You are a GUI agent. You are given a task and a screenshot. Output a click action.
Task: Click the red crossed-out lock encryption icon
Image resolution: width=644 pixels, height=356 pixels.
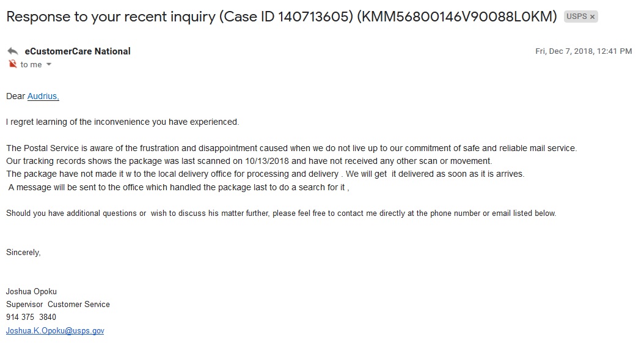pos(13,64)
